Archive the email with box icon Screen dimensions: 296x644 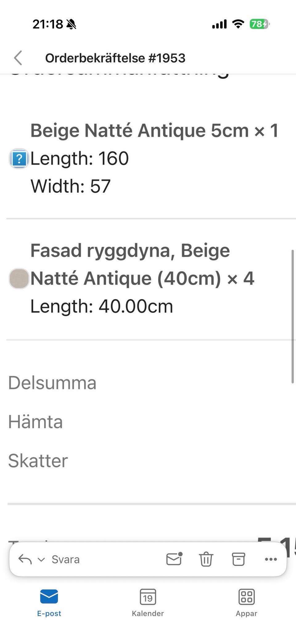[238, 559]
